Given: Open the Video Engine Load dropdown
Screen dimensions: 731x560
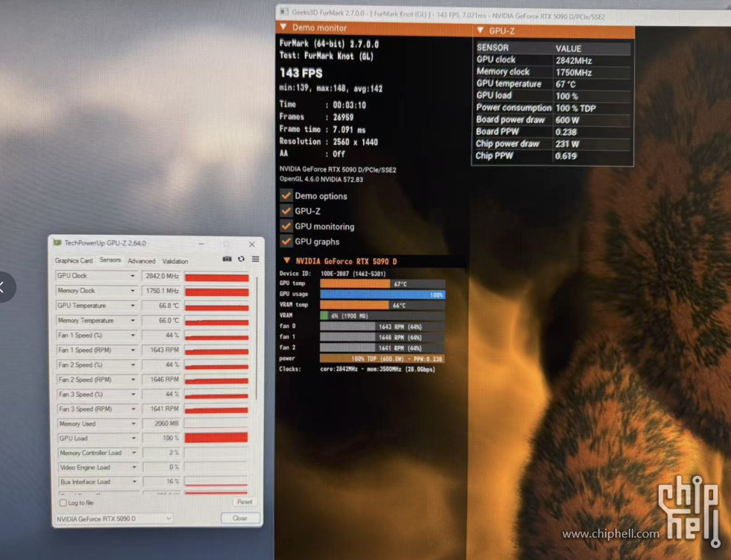Looking at the screenshot, I should (x=134, y=468).
